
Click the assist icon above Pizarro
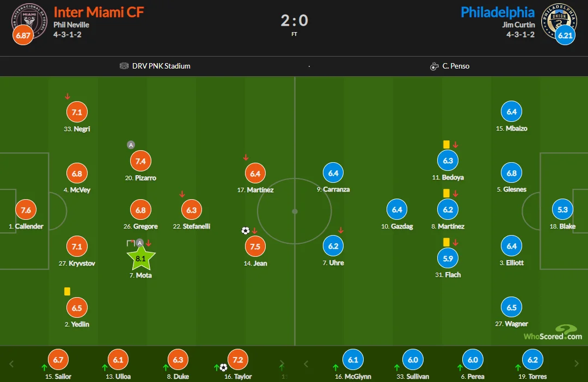[x=131, y=145]
